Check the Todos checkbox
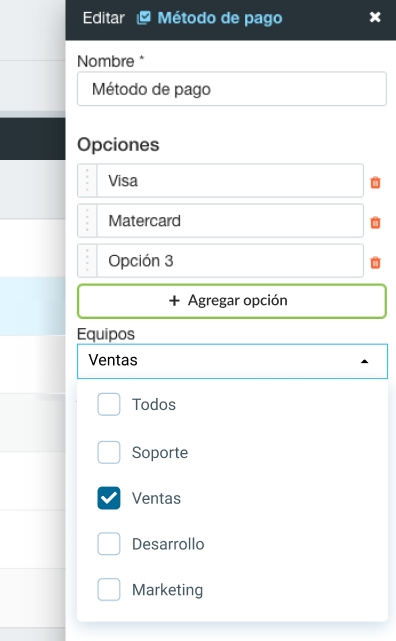Viewport: 396px width, 641px height. click(109, 404)
